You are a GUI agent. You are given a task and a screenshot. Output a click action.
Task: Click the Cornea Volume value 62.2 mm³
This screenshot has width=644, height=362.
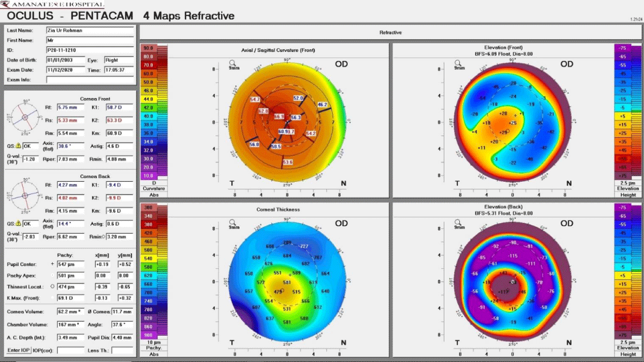click(x=70, y=312)
